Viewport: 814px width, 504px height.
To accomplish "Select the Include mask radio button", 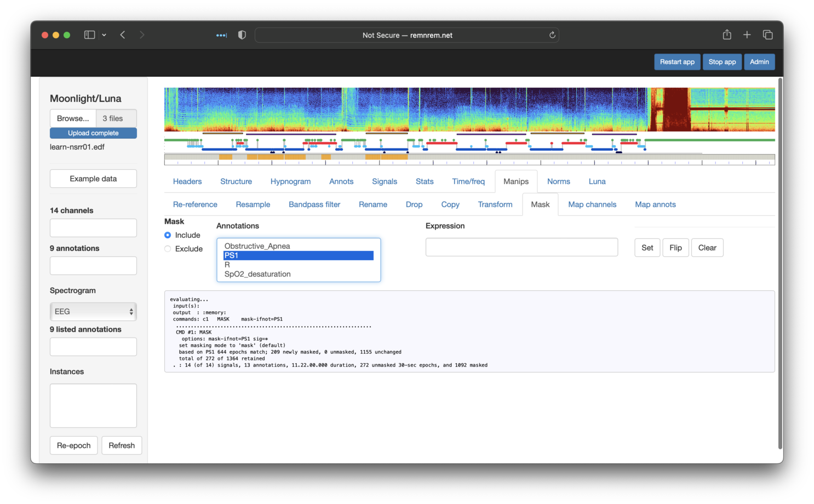I will 168,235.
